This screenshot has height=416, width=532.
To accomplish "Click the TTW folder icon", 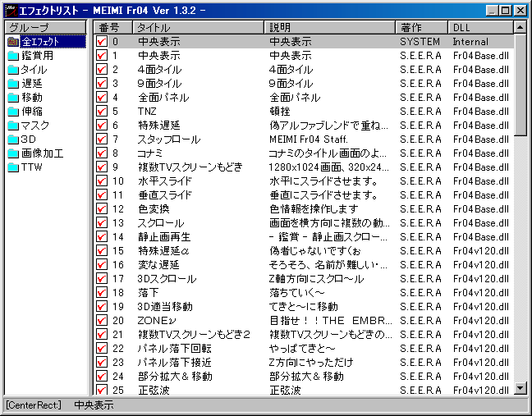I will (13, 167).
